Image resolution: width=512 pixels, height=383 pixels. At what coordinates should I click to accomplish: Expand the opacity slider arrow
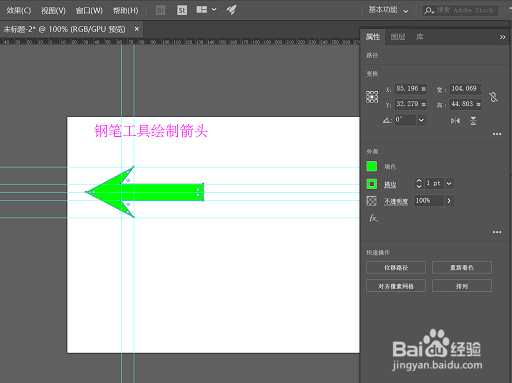point(449,201)
